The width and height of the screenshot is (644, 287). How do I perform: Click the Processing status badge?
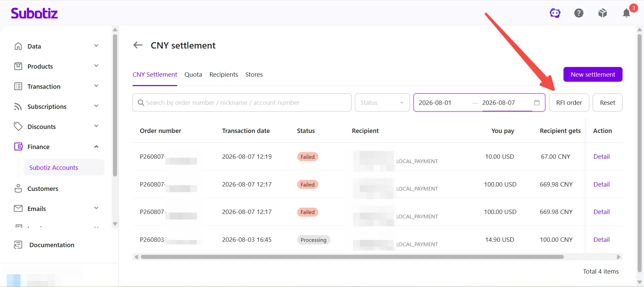(313, 240)
